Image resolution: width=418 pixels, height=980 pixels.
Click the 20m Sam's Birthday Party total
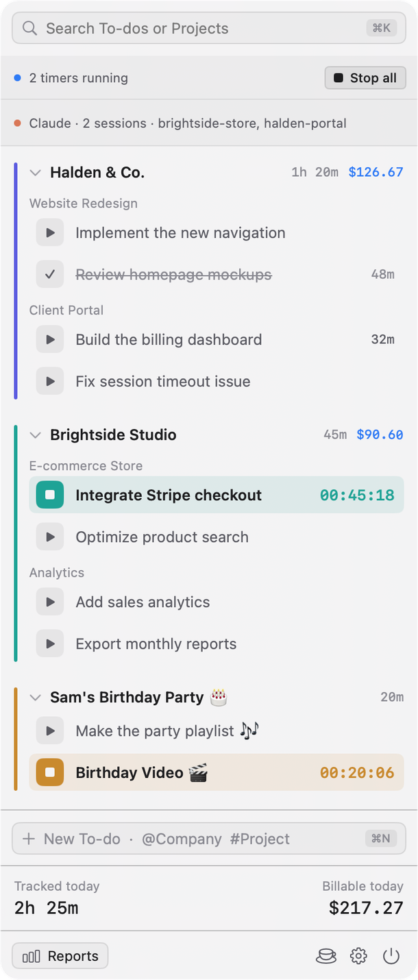coord(392,697)
